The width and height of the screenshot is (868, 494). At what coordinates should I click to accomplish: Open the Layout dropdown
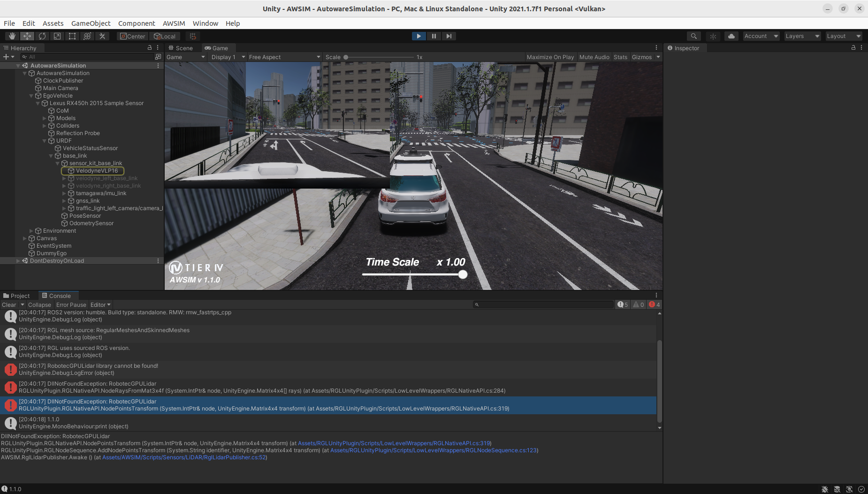point(843,36)
